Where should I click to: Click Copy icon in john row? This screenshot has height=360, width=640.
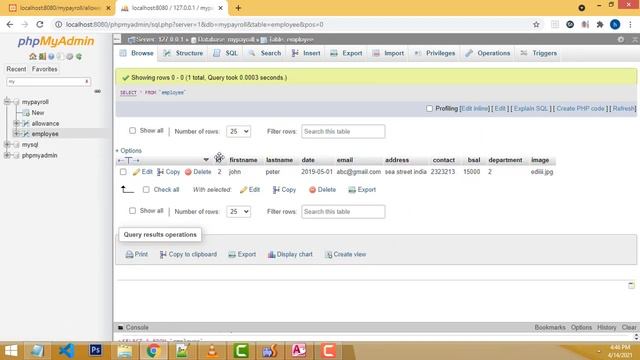pos(160,172)
